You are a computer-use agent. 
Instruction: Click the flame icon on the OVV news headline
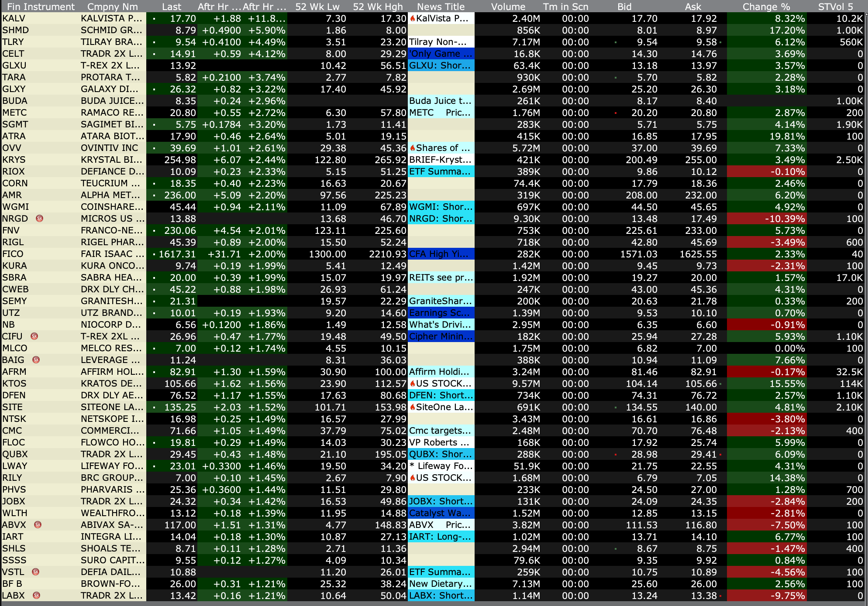pyautogui.click(x=413, y=148)
